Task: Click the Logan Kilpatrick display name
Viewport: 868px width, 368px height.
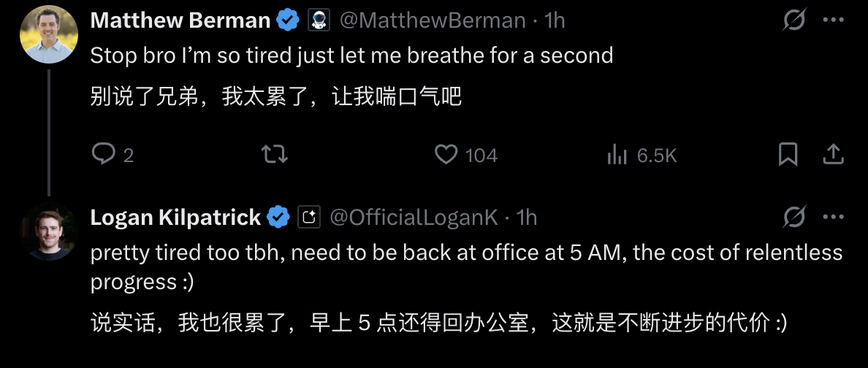Action: tap(175, 217)
